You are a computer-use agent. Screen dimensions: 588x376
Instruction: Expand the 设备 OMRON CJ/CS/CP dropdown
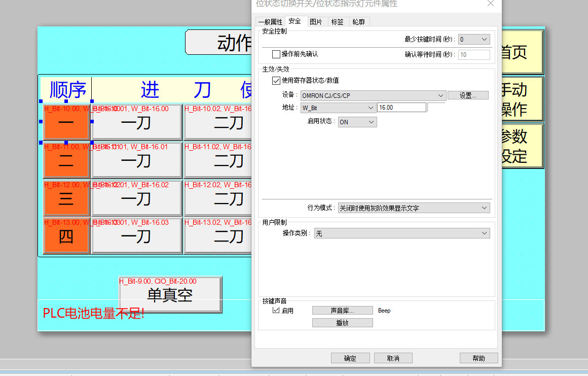tap(373, 95)
